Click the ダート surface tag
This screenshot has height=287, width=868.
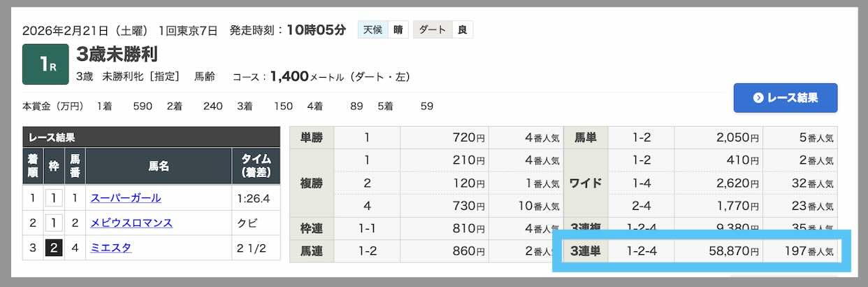pyautogui.click(x=431, y=30)
